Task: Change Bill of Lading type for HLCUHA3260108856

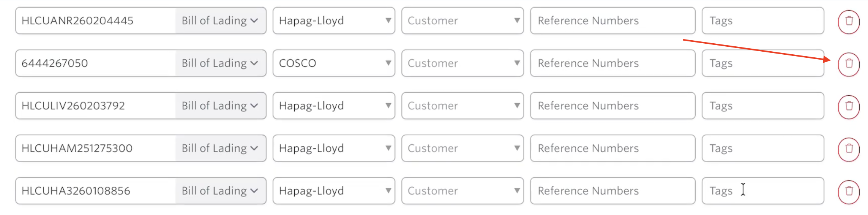Action: click(x=220, y=191)
